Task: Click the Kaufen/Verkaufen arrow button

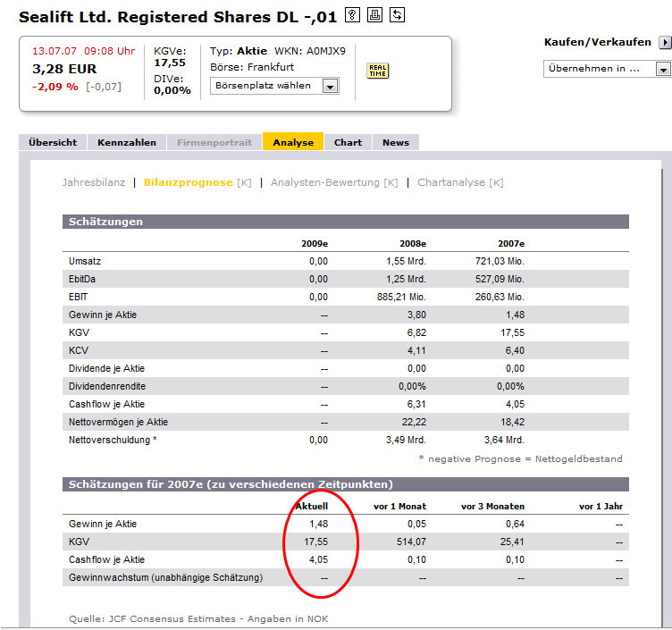Action: (664, 43)
